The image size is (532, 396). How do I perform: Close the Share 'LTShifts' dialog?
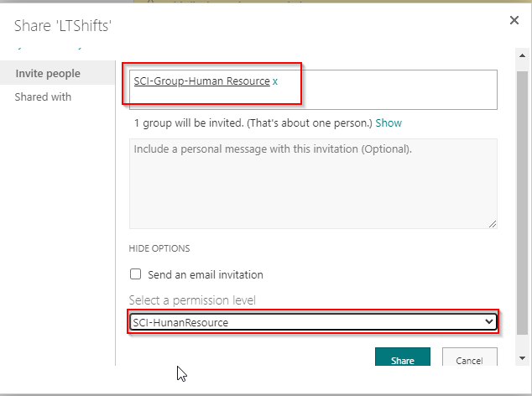tap(514, 20)
